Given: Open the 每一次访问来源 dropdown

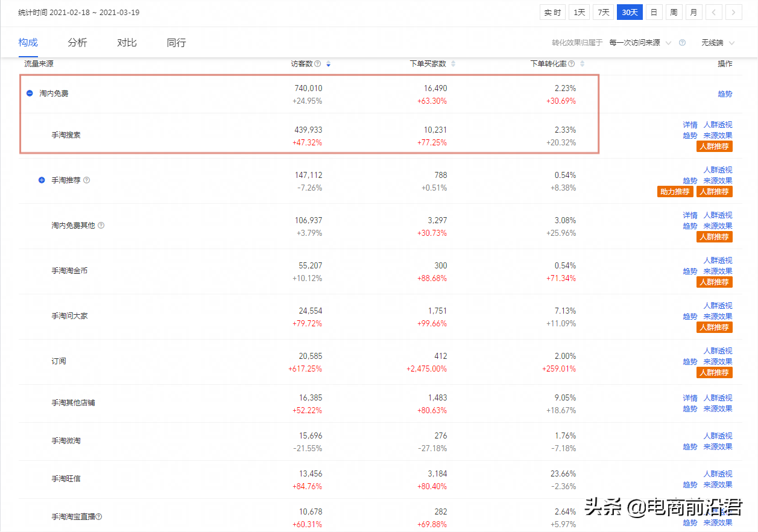Looking at the screenshot, I should [642, 42].
